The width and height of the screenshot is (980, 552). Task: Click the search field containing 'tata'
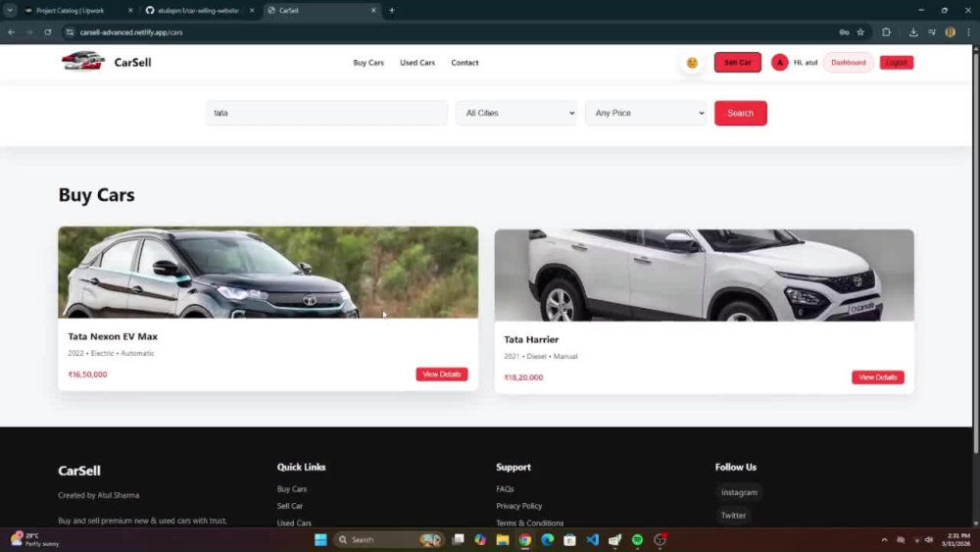[327, 113]
